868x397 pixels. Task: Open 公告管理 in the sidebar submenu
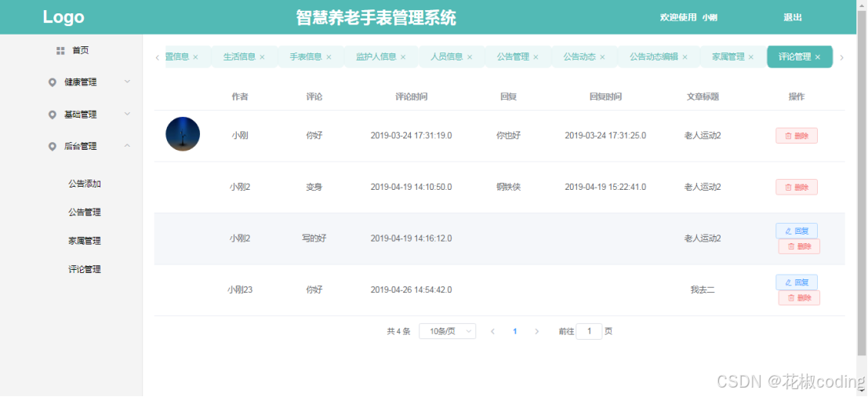[x=85, y=212]
